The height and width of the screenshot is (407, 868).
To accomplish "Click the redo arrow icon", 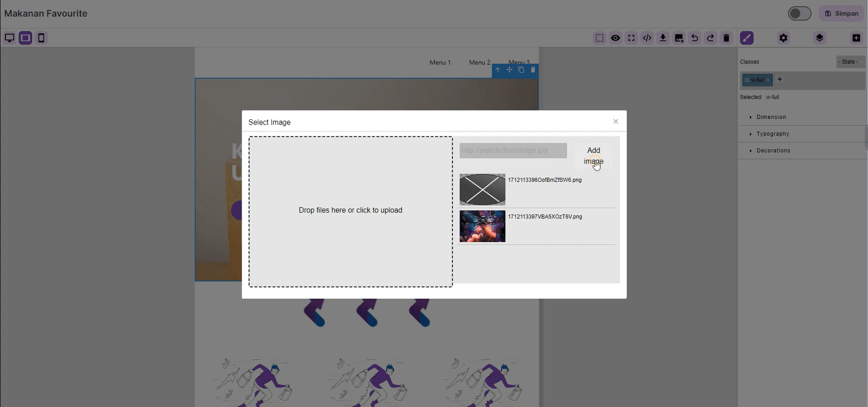I will (x=710, y=38).
